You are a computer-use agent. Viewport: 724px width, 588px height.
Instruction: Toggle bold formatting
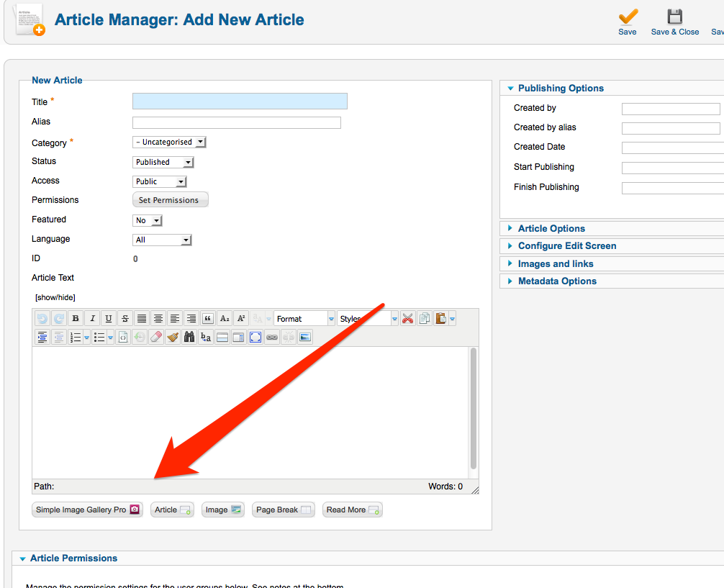click(76, 319)
